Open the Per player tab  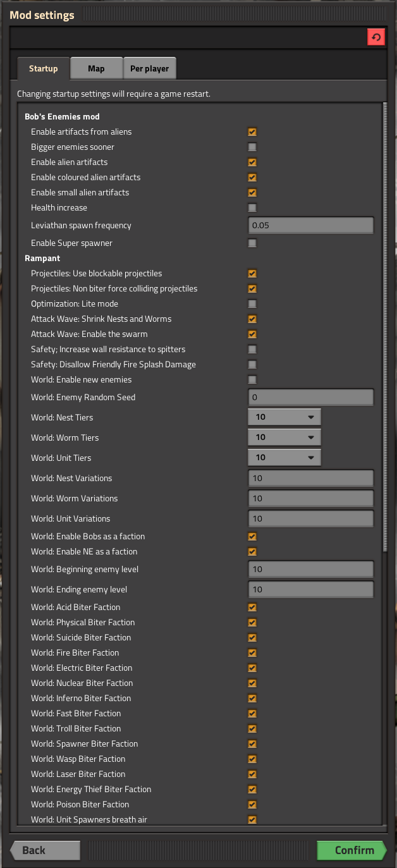(149, 68)
